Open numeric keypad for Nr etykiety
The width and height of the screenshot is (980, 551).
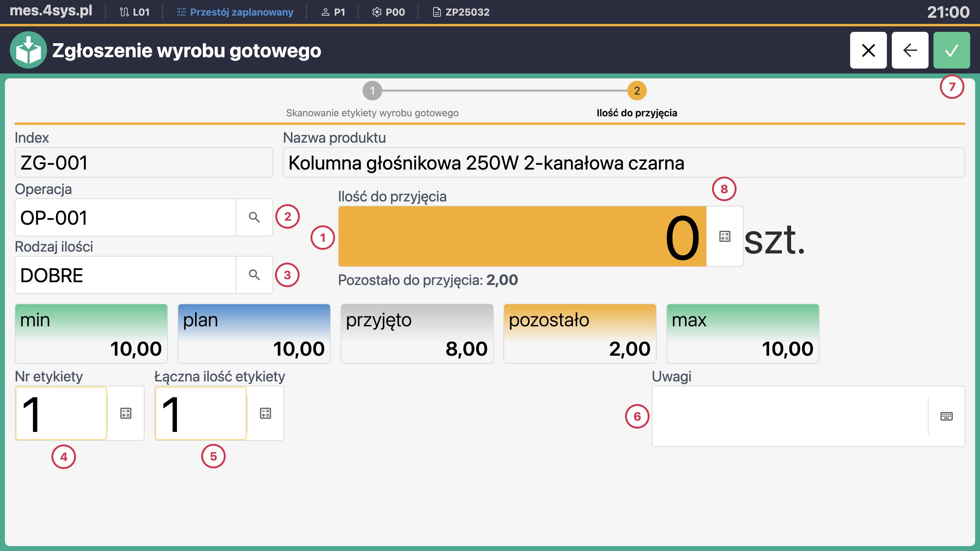pyautogui.click(x=126, y=413)
